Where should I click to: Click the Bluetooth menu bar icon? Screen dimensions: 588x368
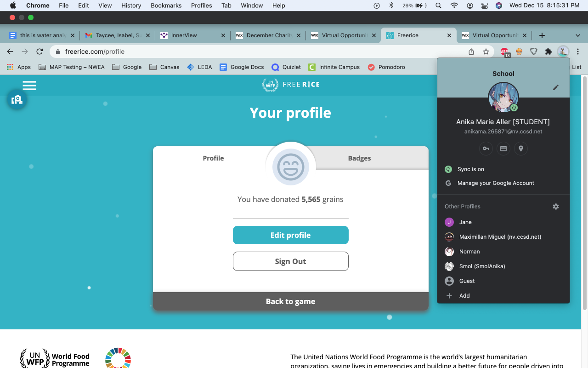tap(391, 6)
